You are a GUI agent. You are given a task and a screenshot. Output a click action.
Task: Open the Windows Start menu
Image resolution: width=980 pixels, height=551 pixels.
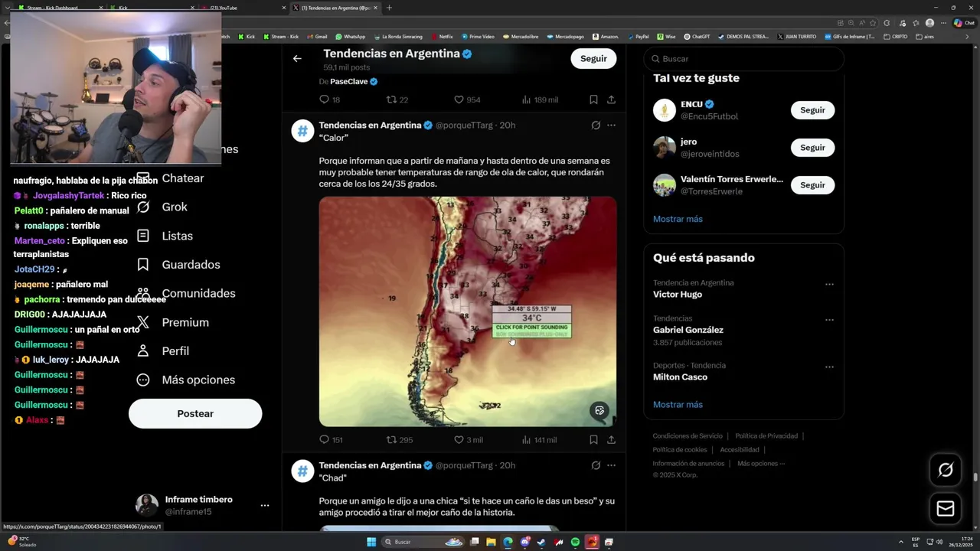[371, 542]
